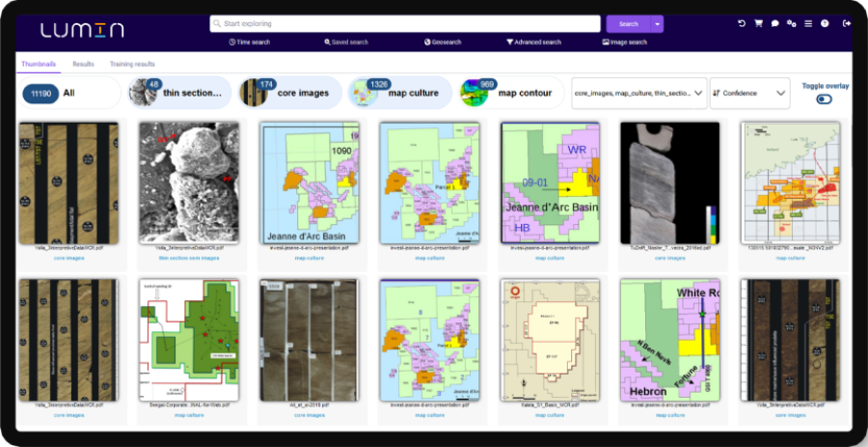
Task: Open Saved search
Action: [346, 42]
